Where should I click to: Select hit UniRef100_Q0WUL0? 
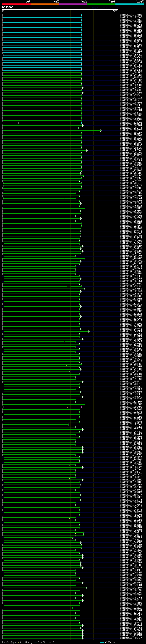pos(131,70)
